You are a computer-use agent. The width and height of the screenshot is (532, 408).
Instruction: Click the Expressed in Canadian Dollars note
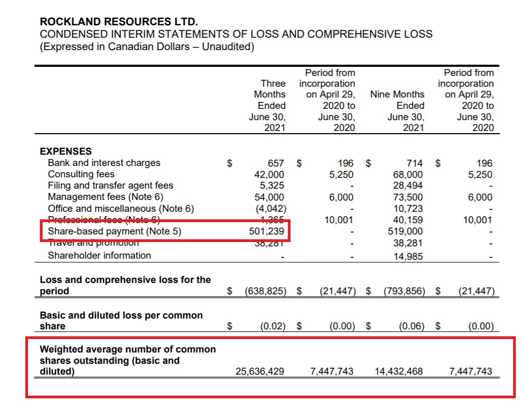click(x=147, y=46)
